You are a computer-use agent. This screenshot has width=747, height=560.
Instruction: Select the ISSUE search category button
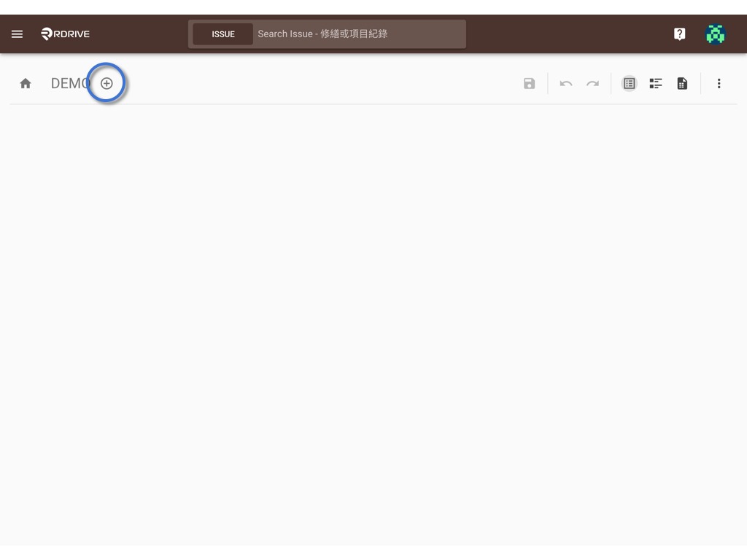tap(223, 34)
